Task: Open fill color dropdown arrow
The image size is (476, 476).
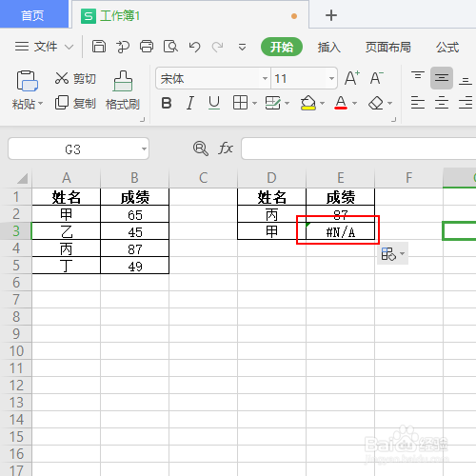Action: pyautogui.click(x=322, y=103)
